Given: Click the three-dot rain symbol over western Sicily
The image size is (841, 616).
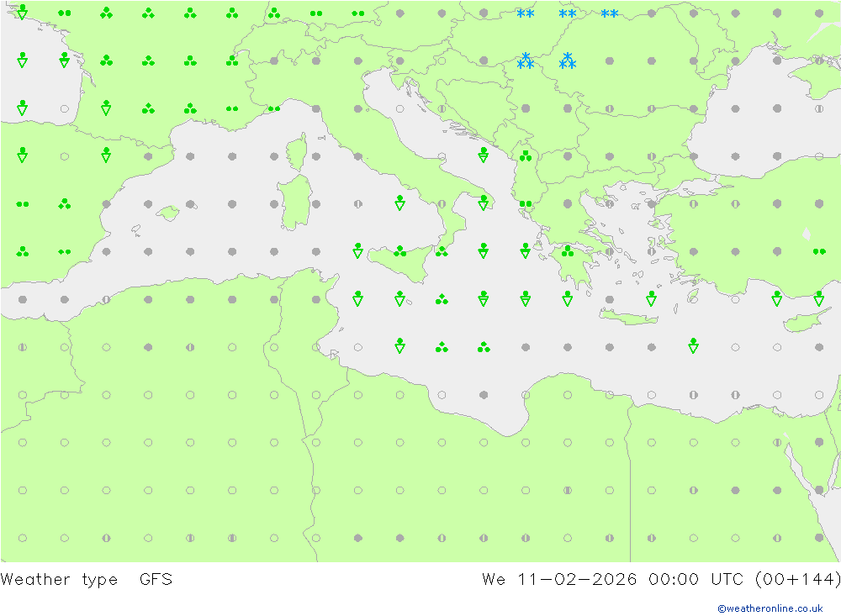Looking at the screenshot, I should [x=399, y=251].
